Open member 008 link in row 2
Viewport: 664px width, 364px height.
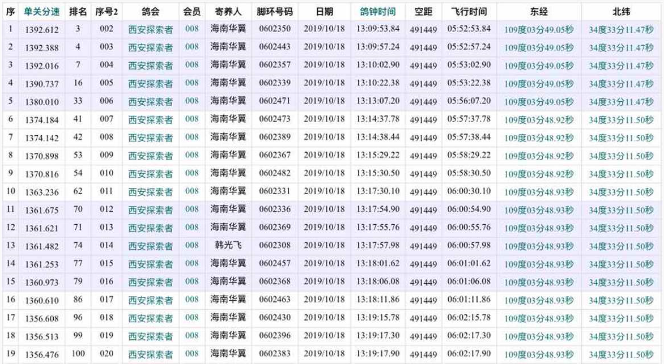point(192,47)
